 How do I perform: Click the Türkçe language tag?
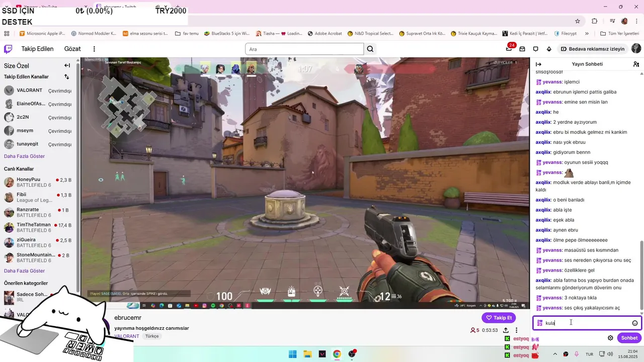(152, 336)
